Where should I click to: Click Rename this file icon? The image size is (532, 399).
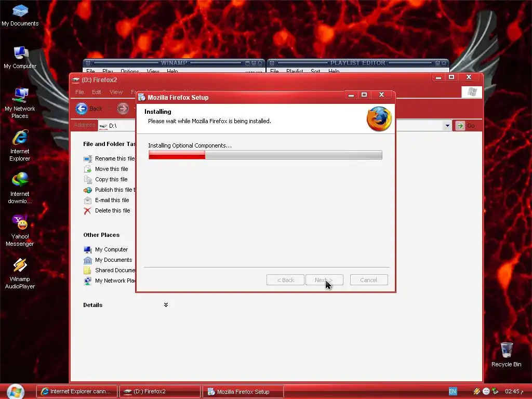87,159
